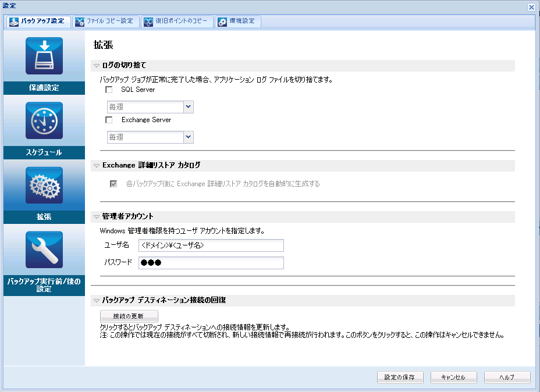Click the バックアップ設定 tab icon

13,22
